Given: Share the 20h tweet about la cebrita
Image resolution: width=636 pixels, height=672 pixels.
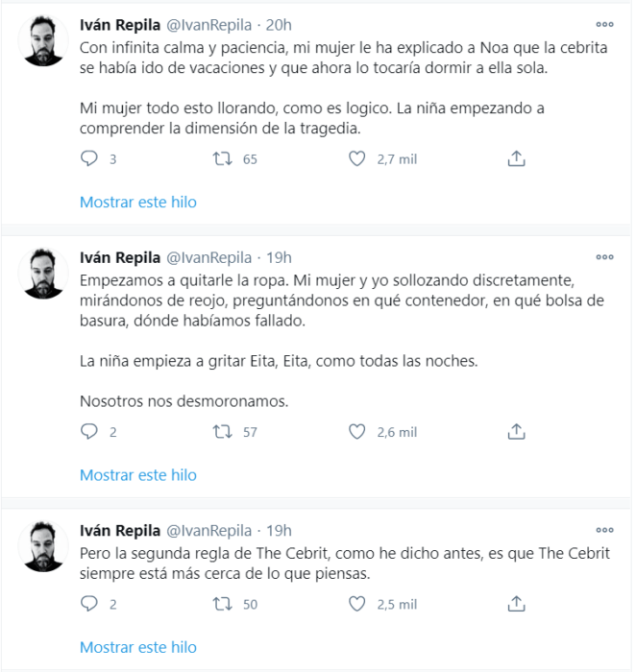Looking at the screenshot, I should (516, 158).
